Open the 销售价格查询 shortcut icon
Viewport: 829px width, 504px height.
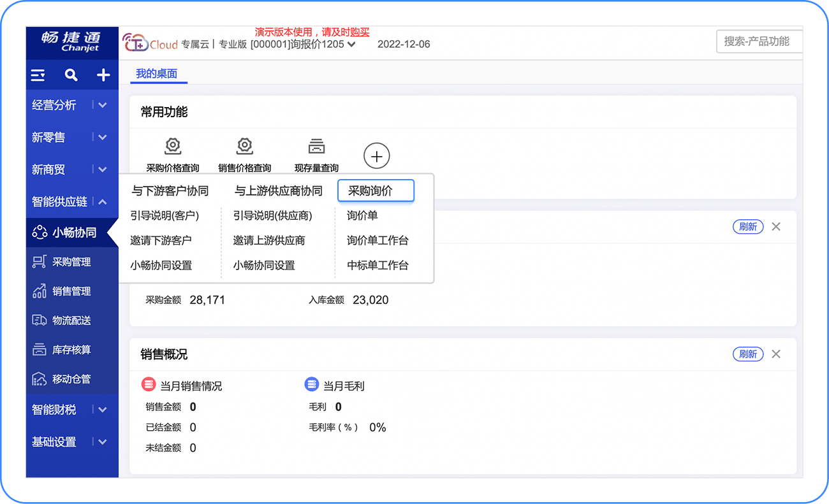coord(245,147)
